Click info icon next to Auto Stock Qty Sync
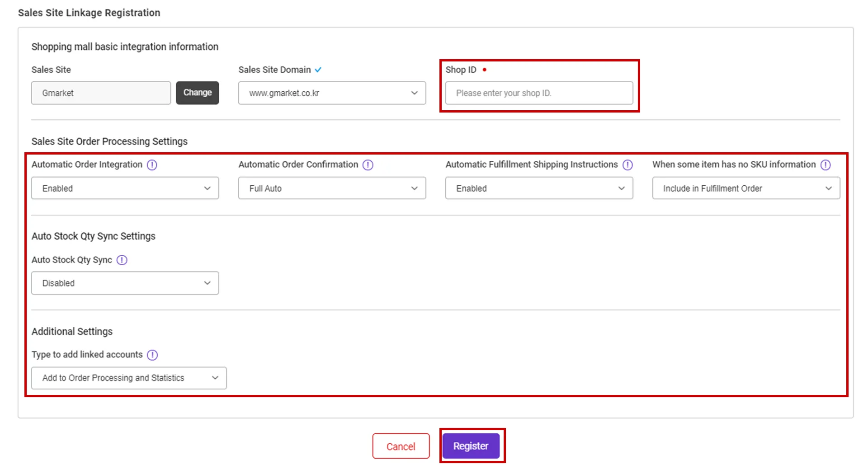The image size is (868, 465). [122, 260]
